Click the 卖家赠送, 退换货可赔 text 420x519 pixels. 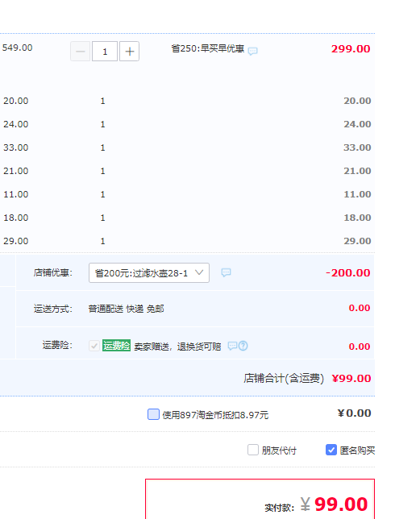[x=177, y=347]
